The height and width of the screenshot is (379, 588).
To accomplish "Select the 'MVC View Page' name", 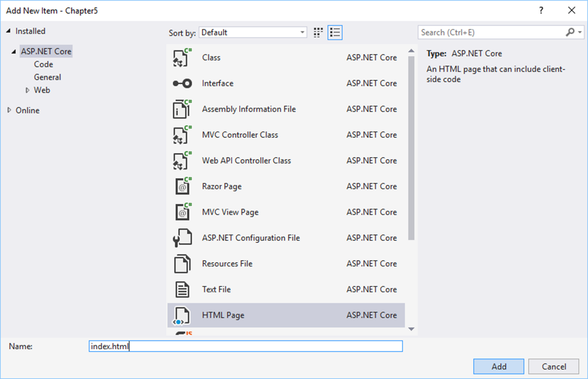I will pos(230,212).
